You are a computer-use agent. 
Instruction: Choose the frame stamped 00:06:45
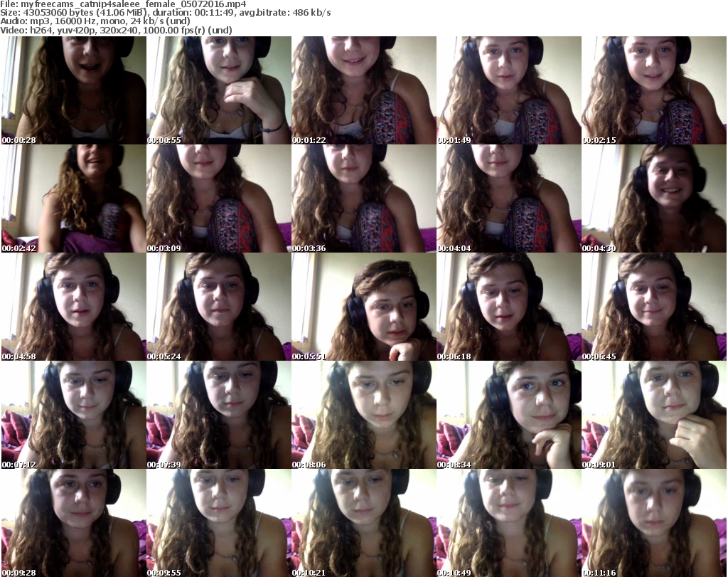point(654,307)
